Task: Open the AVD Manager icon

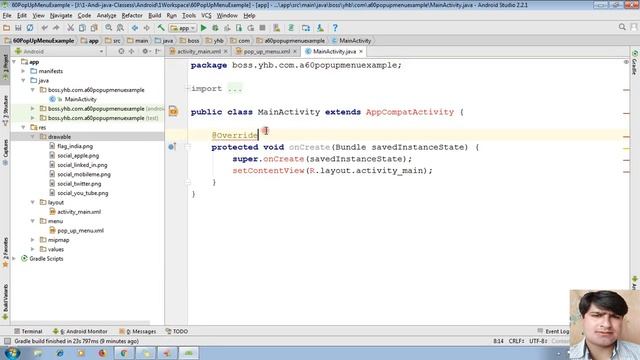Action: (x=277, y=28)
